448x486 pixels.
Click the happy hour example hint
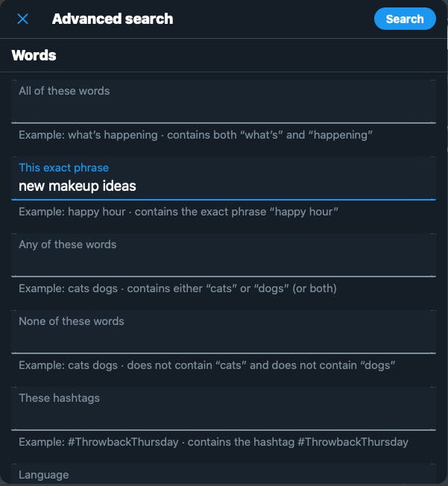coord(178,212)
